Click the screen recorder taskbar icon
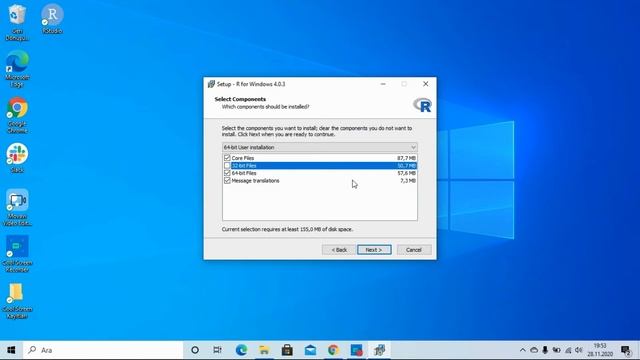This screenshot has height=360, width=640. 356,350
